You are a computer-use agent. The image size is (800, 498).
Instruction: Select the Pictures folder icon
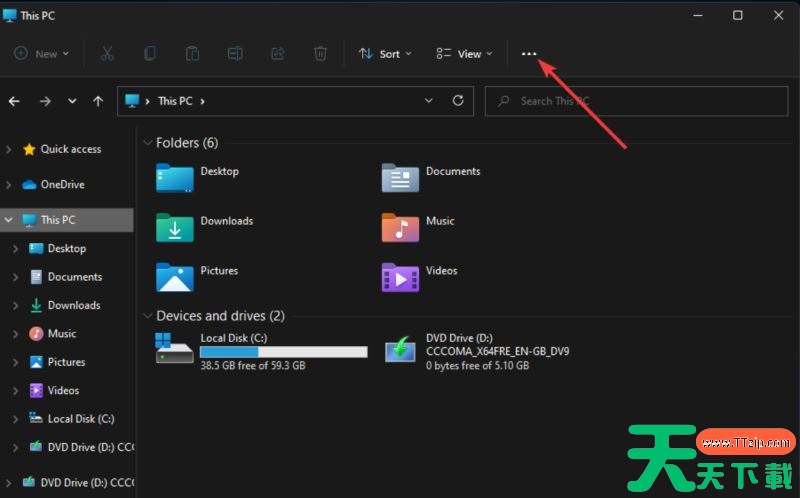[x=174, y=277]
